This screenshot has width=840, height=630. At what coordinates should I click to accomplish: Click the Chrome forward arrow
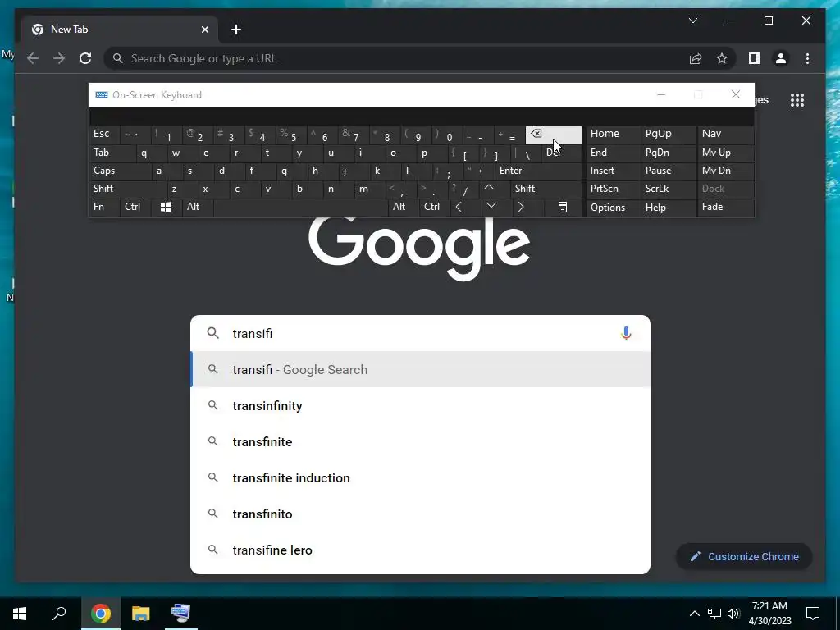tap(59, 58)
